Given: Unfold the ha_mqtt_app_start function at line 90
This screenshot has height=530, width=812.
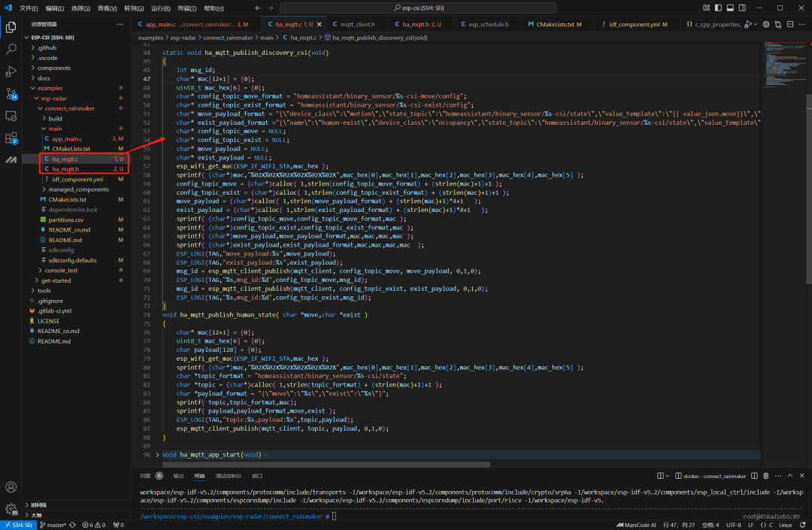Looking at the screenshot, I should tap(157, 455).
